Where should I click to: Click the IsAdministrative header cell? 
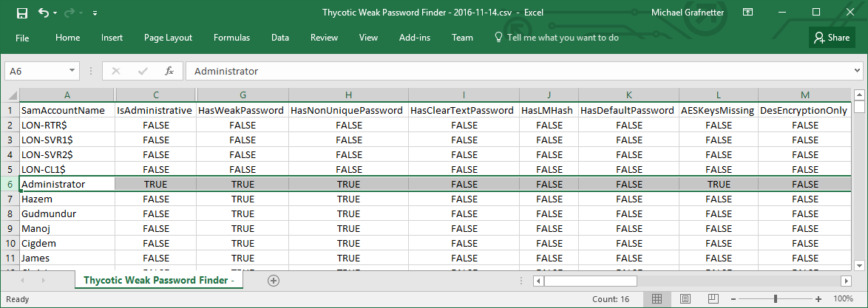point(155,111)
